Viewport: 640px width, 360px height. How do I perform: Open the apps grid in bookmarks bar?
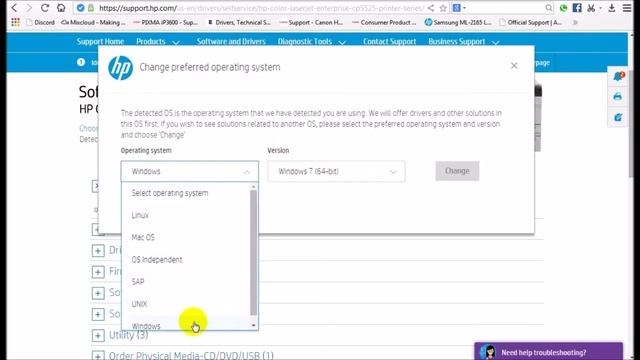tap(16, 22)
